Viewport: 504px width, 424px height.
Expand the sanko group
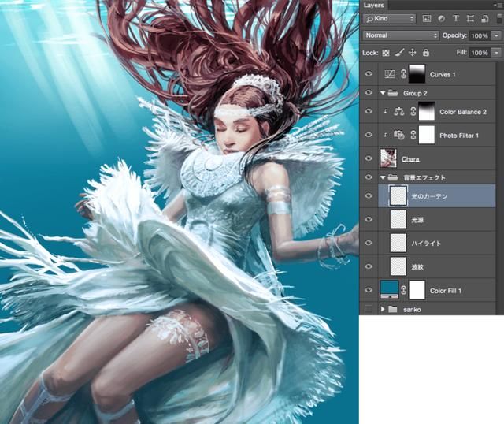tap(383, 309)
